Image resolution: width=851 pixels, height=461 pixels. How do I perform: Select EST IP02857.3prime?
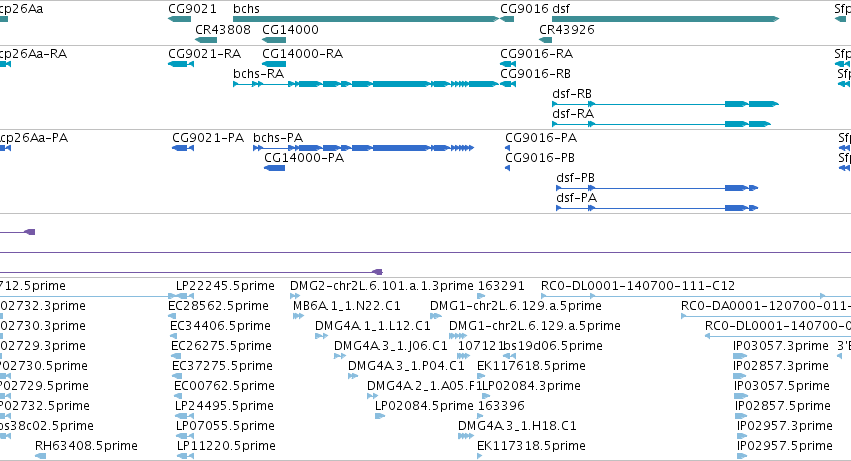click(781, 366)
